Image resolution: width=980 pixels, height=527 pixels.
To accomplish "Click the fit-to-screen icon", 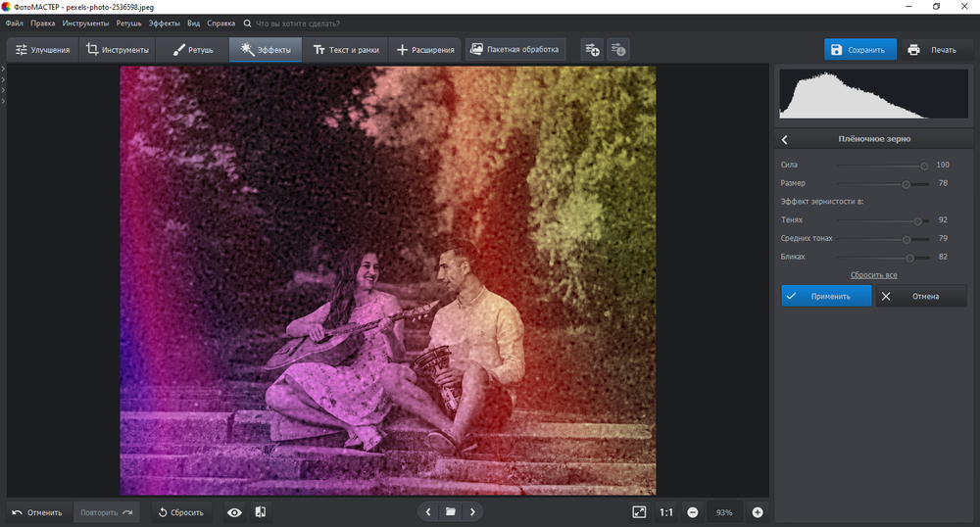I will tap(639, 511).
